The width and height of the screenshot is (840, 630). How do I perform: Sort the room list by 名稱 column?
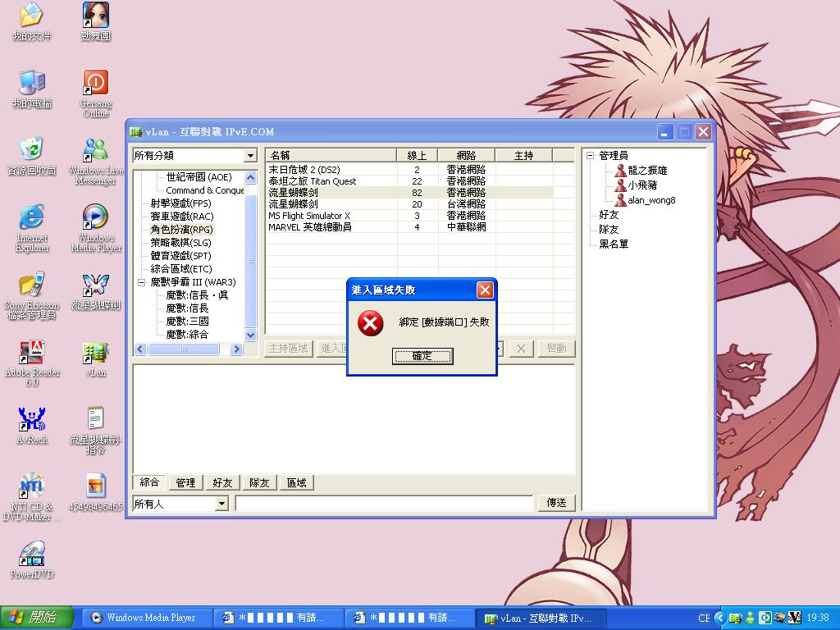pyautogui.click(x=331, y=155)
